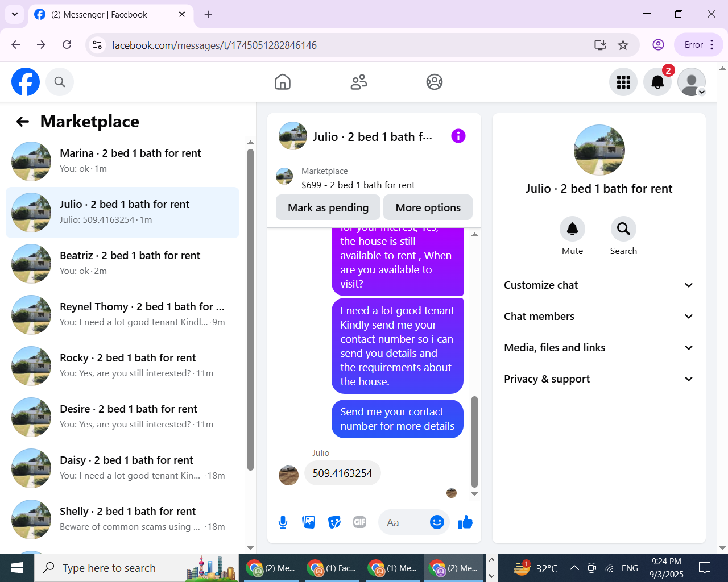Image resolution: width=728 pixels, height=582 pixels.
Task: Open the emoji picker smiley
Action: click(x=437, y=522)
